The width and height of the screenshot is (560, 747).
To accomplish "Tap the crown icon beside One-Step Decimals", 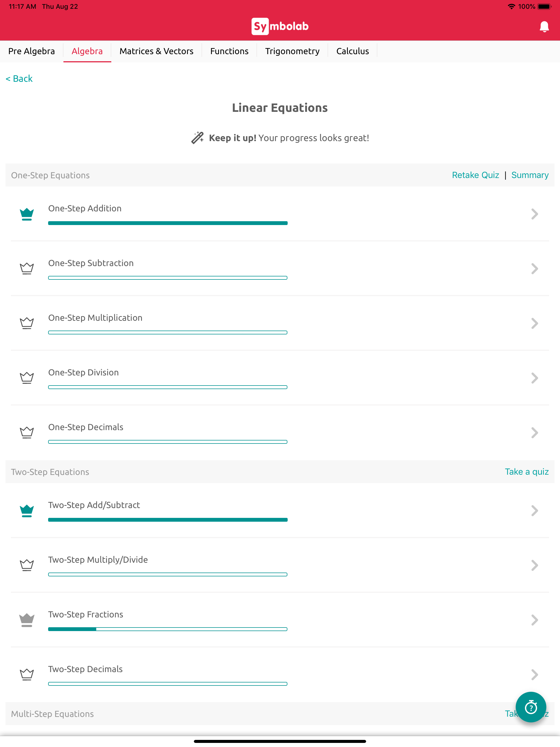I will [27, 433].
